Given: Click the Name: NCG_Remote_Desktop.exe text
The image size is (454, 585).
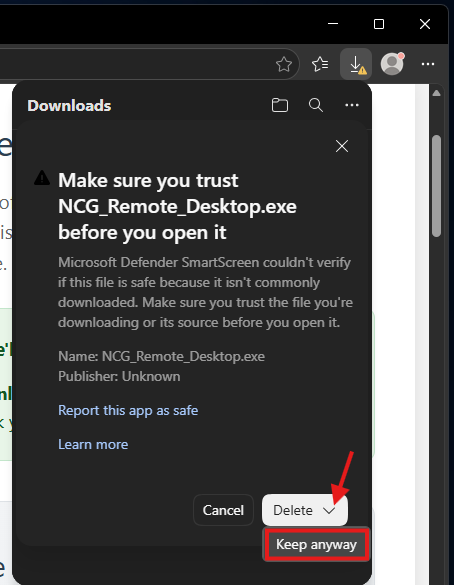Looking at the screenshot, I should pos(162,356).
